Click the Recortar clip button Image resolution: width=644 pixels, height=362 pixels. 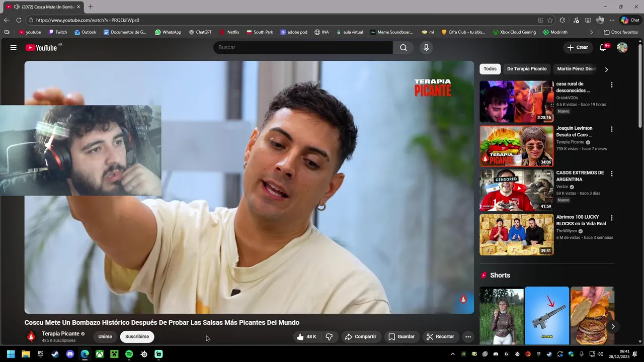pos(440,337)
